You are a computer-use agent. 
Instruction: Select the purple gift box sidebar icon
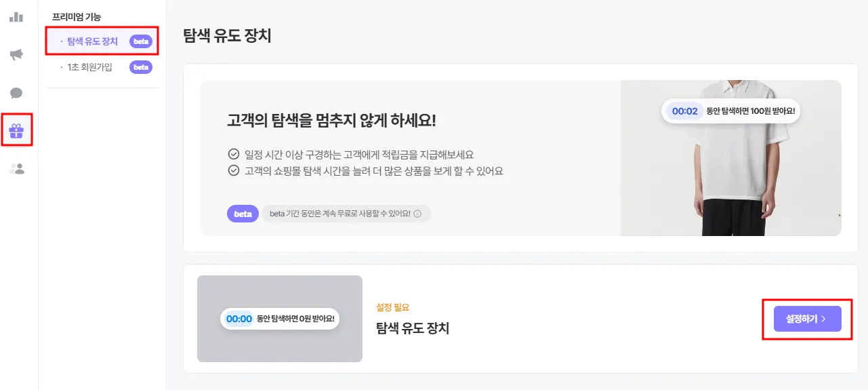[16, 130]
